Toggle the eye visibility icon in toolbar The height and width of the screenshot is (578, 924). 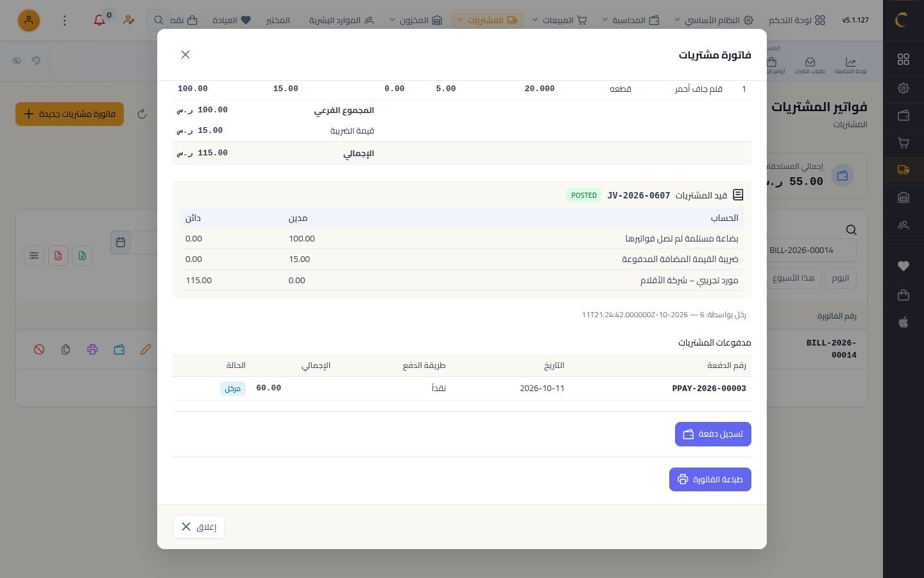[17, 60]
